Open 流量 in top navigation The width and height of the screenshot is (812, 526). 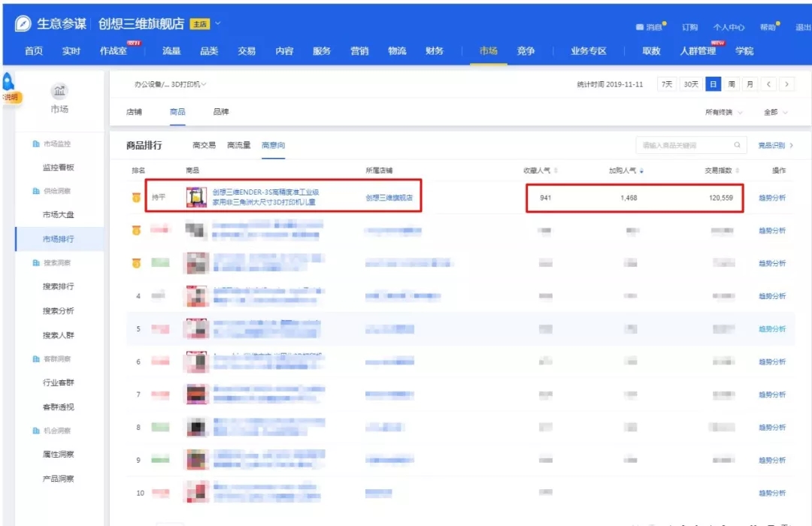[x=171, y=51]
